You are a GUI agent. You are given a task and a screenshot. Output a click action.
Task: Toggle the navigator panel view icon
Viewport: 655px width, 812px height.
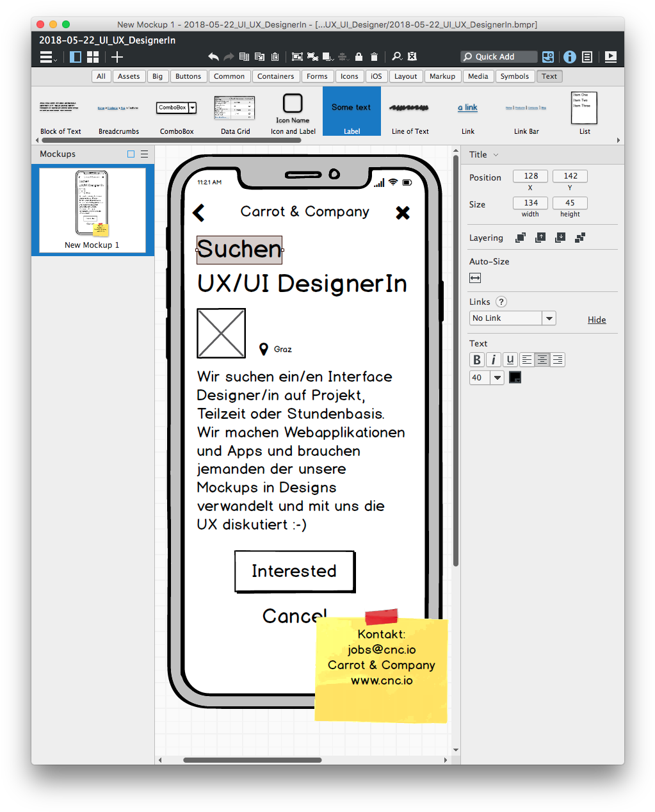76,57
